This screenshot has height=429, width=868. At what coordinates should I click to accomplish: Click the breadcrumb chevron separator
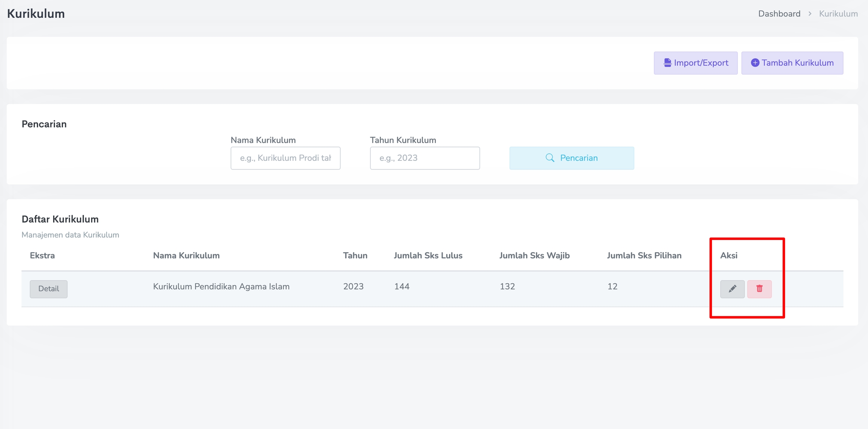pyautogui.click(x=810, y=14)
